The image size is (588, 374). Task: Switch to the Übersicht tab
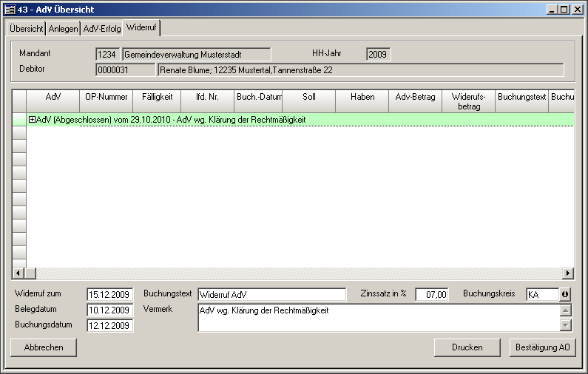pos(26,28)
